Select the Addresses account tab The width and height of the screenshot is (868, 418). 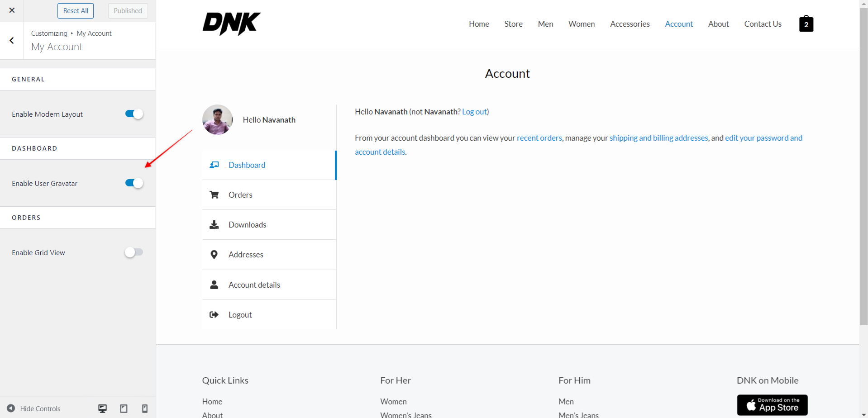coord(269,255)
